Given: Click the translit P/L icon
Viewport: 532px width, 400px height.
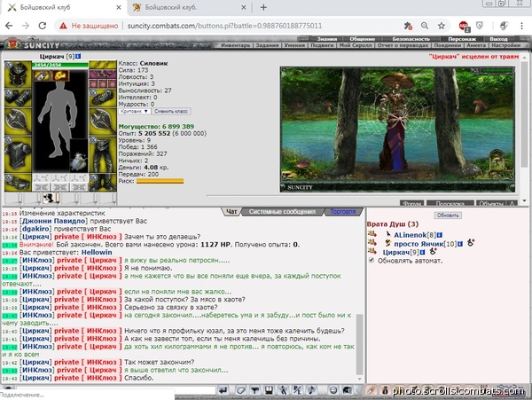Looking at the screenshot, I should click(x=297, y=390).
